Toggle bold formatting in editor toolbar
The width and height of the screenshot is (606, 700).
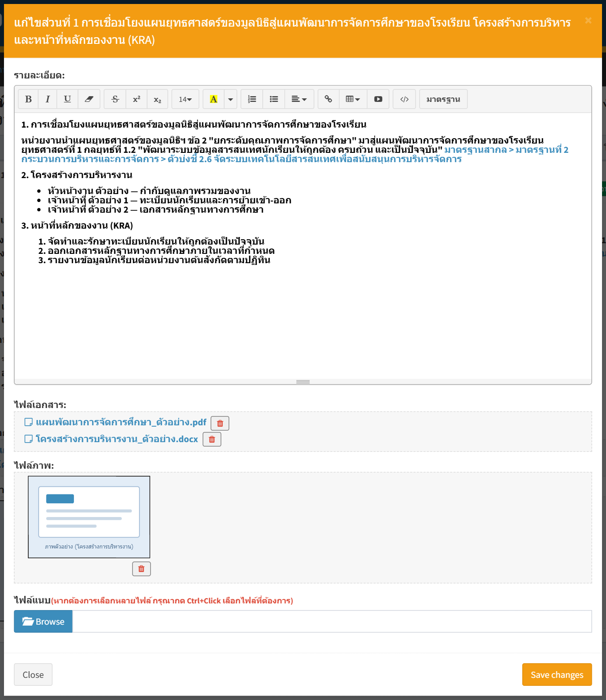[28, 99]
